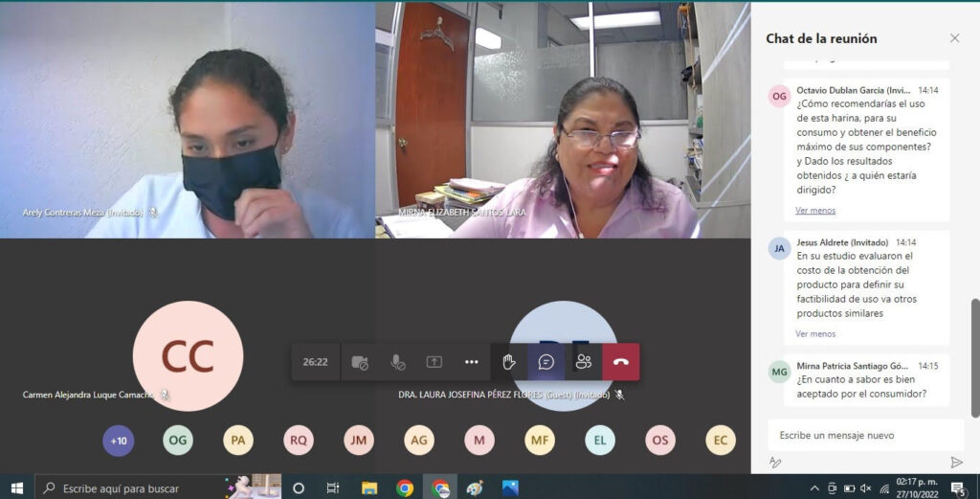Expand the +10 additional participants bubble
This screenshot has height=499, width=980.
(x=119, y=441)
